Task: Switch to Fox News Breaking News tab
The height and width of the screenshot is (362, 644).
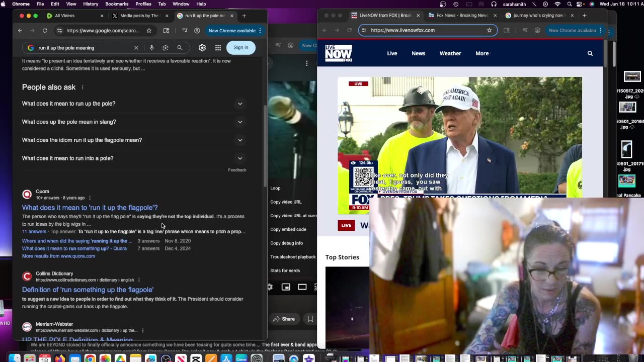Action: [x=462, y=16]
